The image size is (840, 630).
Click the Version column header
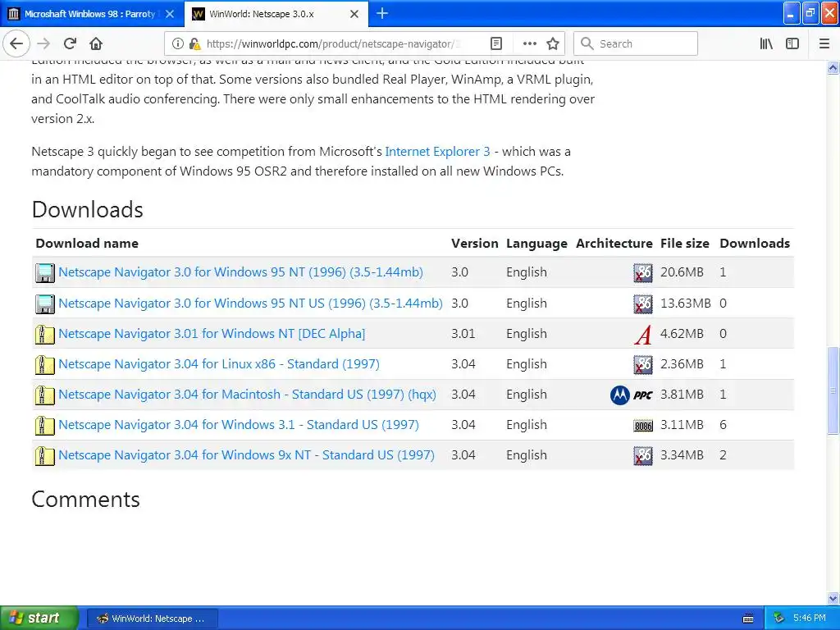(475, 243)
